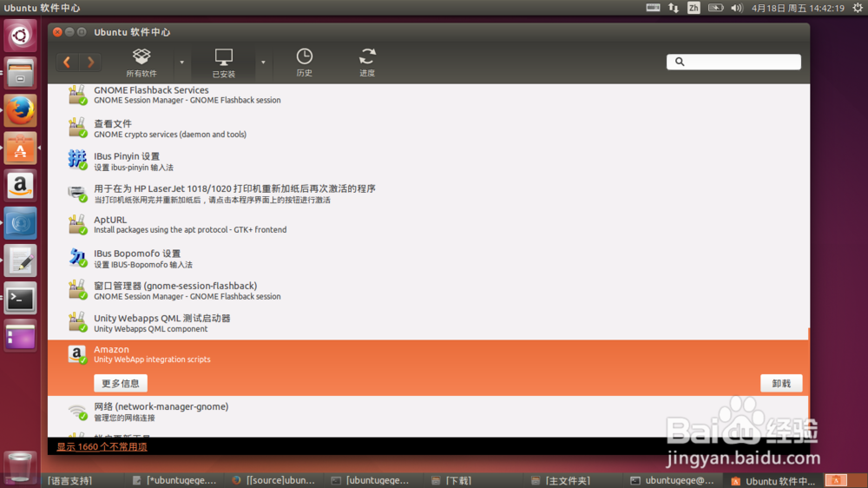The image size is (868, 488).
Task: Open the text editor launcher icon
Action: (x=21, y=260)
